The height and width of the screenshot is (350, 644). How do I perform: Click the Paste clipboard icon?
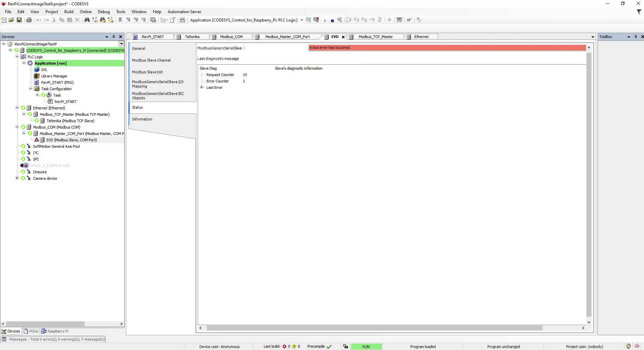tap(69, 20)
